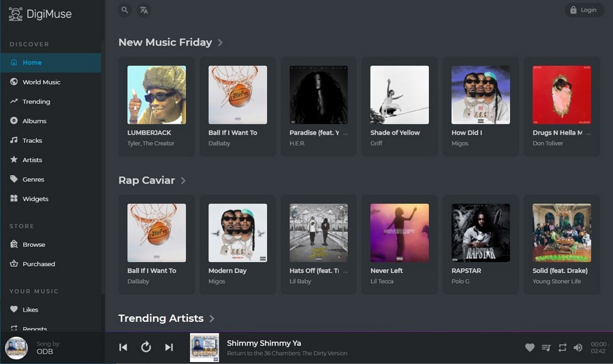Click Griff artist name
The width and height of the screenshot is (613, 364).
point(376,144)
